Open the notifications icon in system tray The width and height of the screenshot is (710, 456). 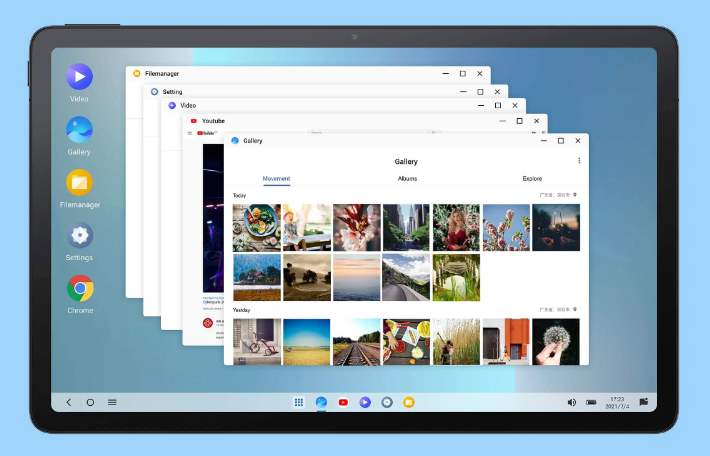[x=644, y=402]
